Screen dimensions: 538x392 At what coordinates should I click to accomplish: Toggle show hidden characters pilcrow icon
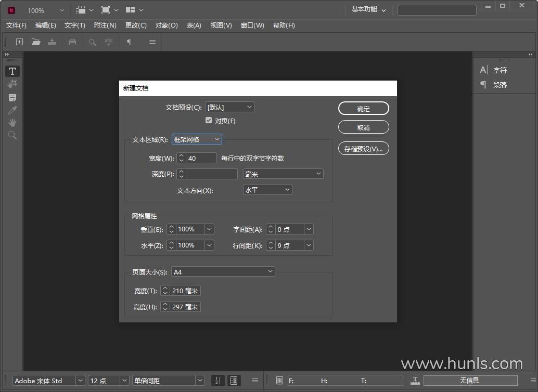click(x=129, y=42)
